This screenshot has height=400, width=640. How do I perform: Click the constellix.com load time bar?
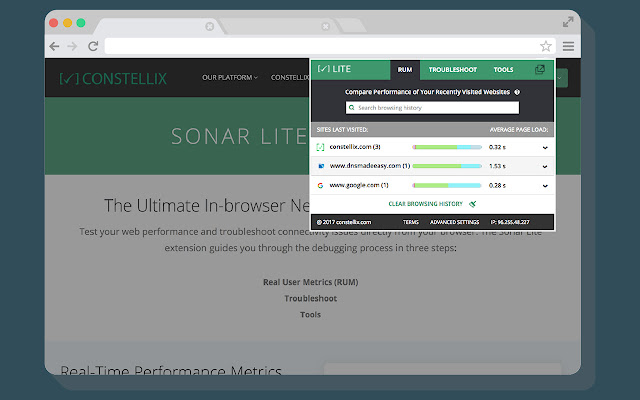[x=447, y=147]
